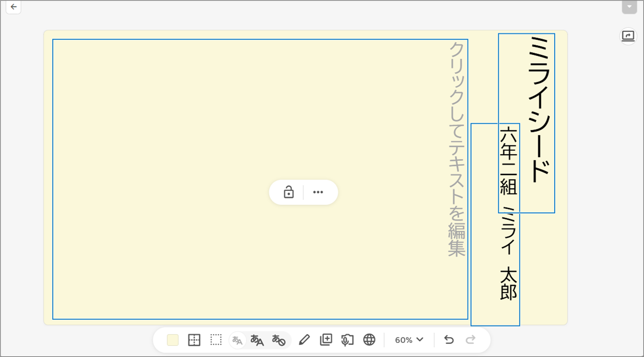Click the present screen share icon

tap(628, 36)
